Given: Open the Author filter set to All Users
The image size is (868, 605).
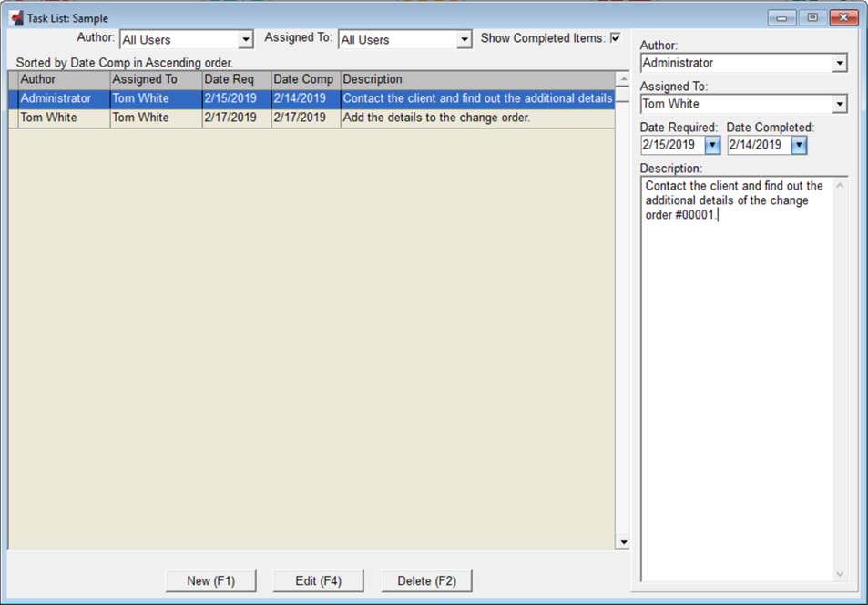Looking at the screenshot, I should pos(246,39).
